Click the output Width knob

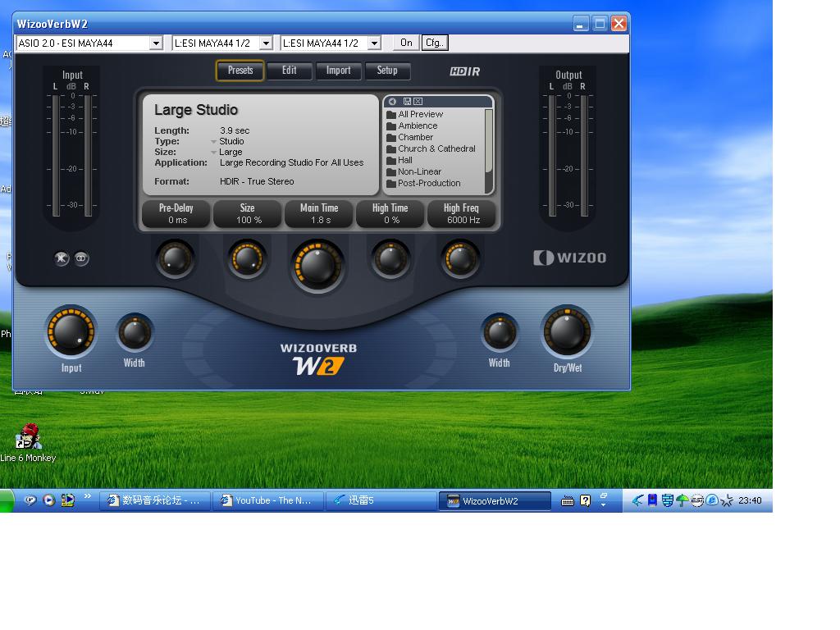pyautogui.click(x=500, y=332)
